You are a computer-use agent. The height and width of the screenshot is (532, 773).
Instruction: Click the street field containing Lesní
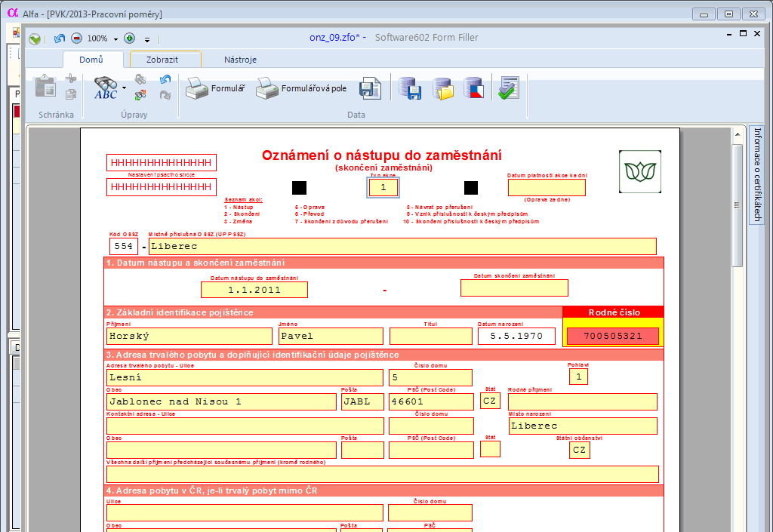[x=245, y=378]
